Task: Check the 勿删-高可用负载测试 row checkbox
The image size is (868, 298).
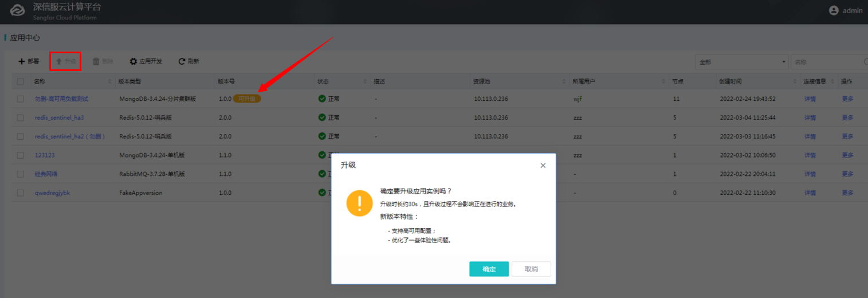Action: (x=21, y=99)
